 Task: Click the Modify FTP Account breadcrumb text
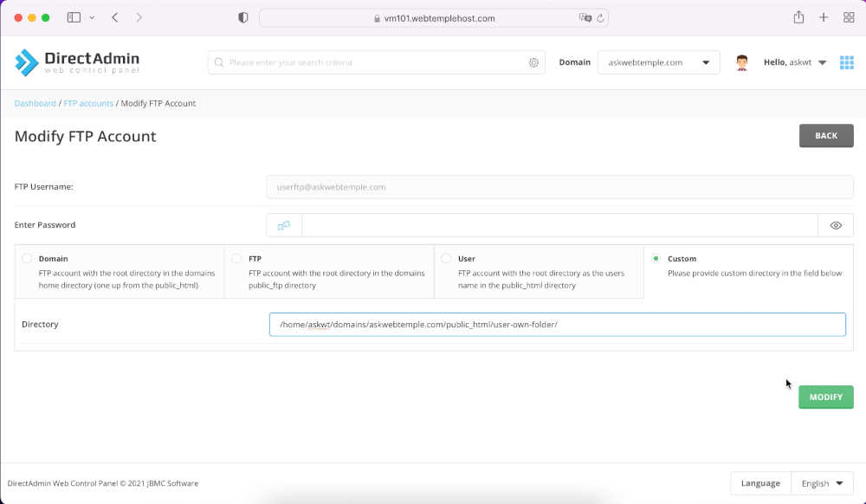(158, 103)
